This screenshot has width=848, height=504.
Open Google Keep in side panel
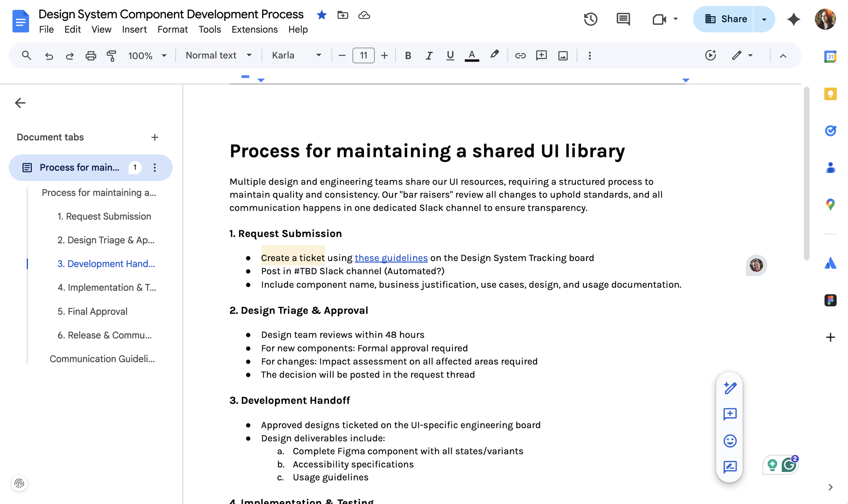[x=830, y=94]
